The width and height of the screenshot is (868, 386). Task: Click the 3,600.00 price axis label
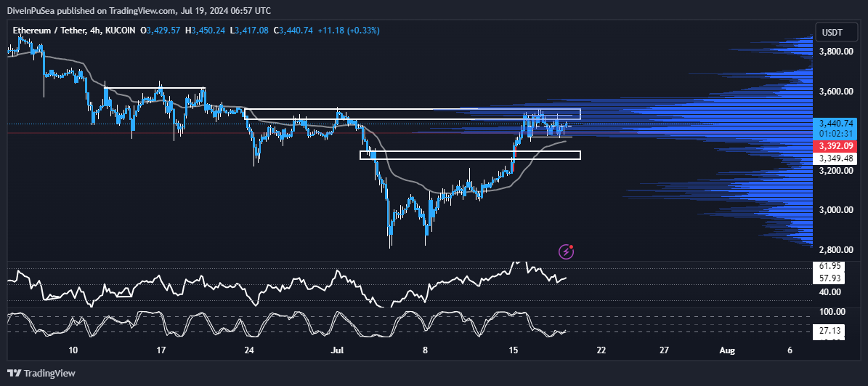click(x=837, y=91)
